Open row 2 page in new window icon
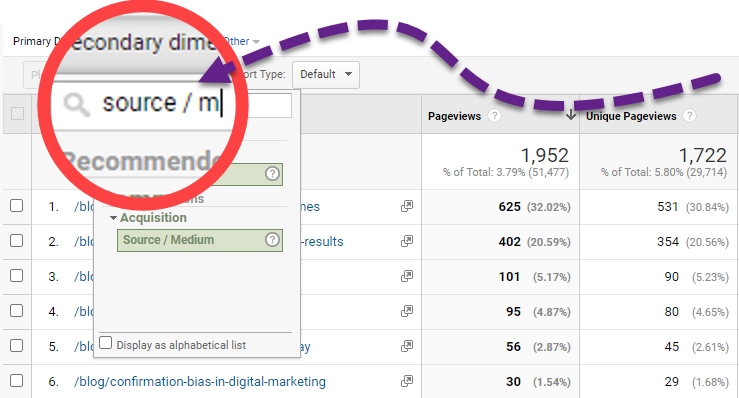The width and height of the screenshot is (739, 398). point(407,241)
